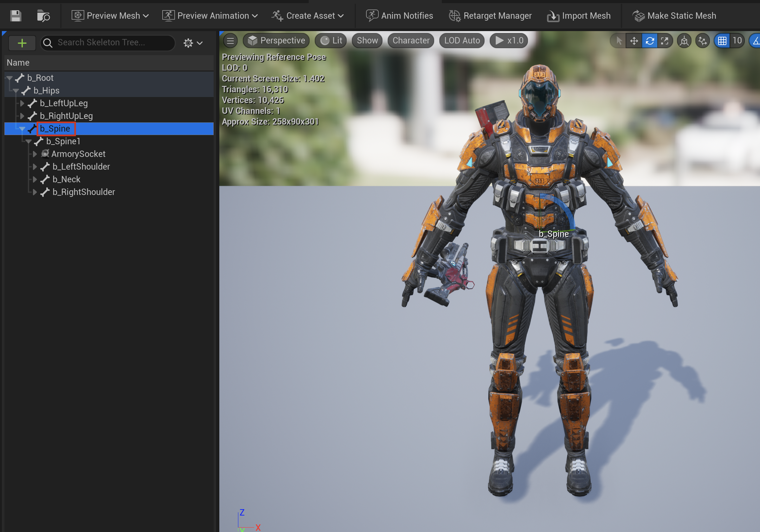The image size is (760, 532).
Task: Open the viewport Show menu
Action: 367,41
